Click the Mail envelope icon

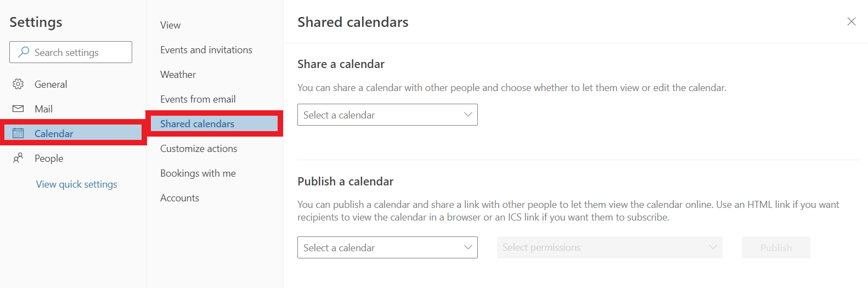point(18,109)
